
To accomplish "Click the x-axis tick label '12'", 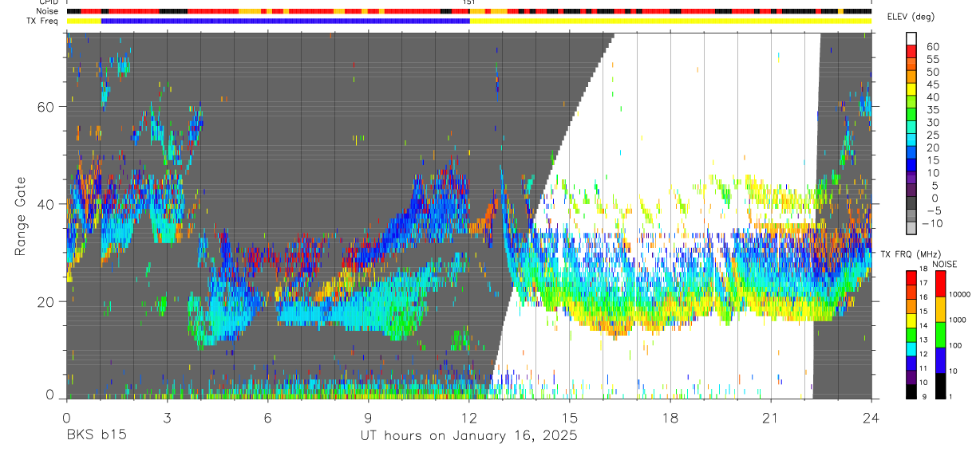I will point(468,417).
